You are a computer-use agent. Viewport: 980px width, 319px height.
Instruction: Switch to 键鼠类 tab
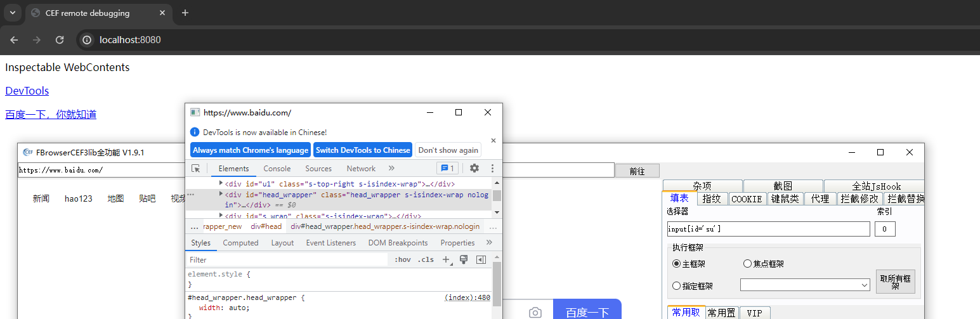click(x=785, y=199)
